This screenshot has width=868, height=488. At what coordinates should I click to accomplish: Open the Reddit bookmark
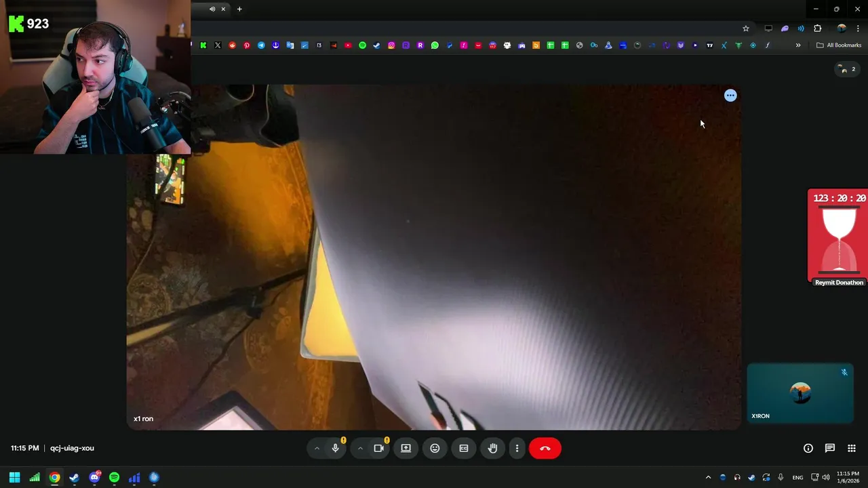click(x=232, y=45)
